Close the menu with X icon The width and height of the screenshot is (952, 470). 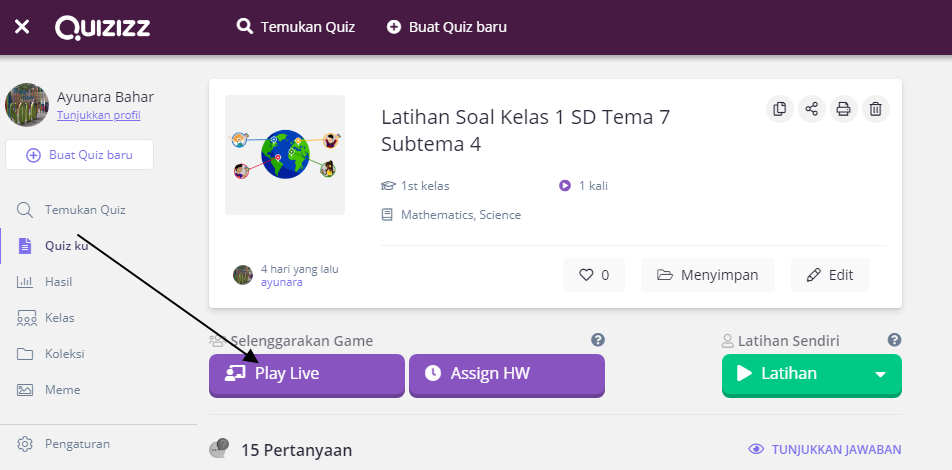click(x=22, y=27)
